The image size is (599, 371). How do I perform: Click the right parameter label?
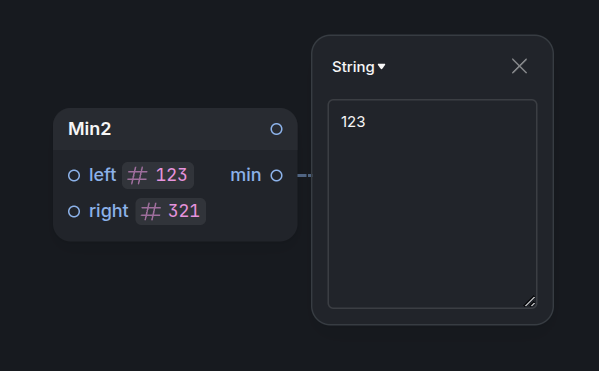point(108,211)
